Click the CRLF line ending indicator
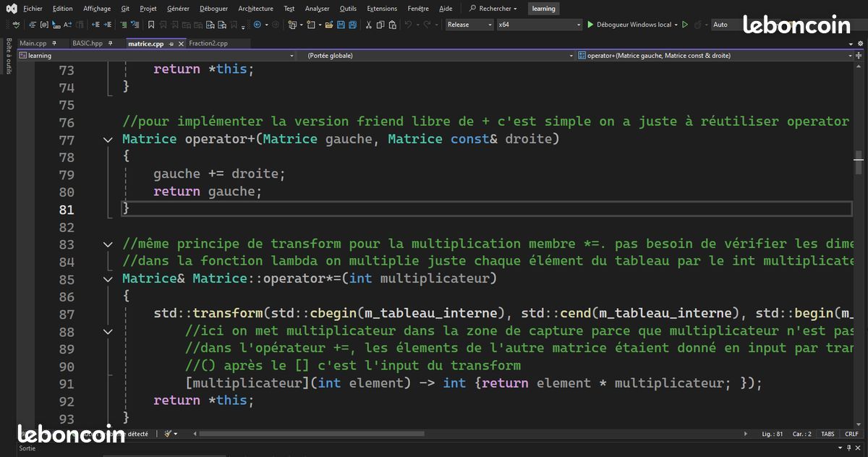This screenshot has height=457, width=868. [851, 434]
